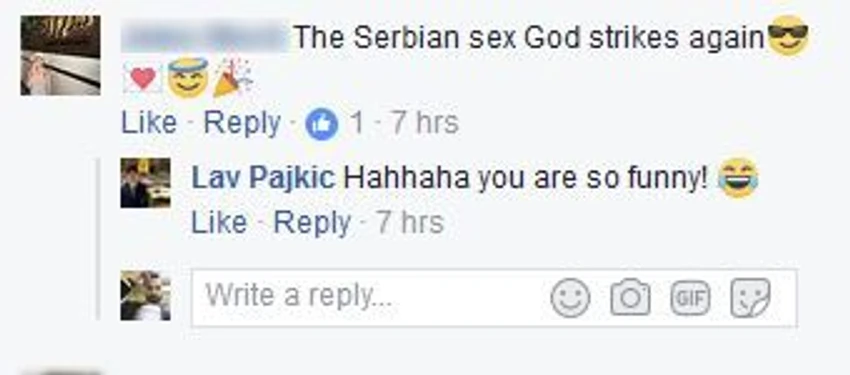Insert a GIF into the reply
Screen dimensions: 850x375
click(x=690, y=298)
